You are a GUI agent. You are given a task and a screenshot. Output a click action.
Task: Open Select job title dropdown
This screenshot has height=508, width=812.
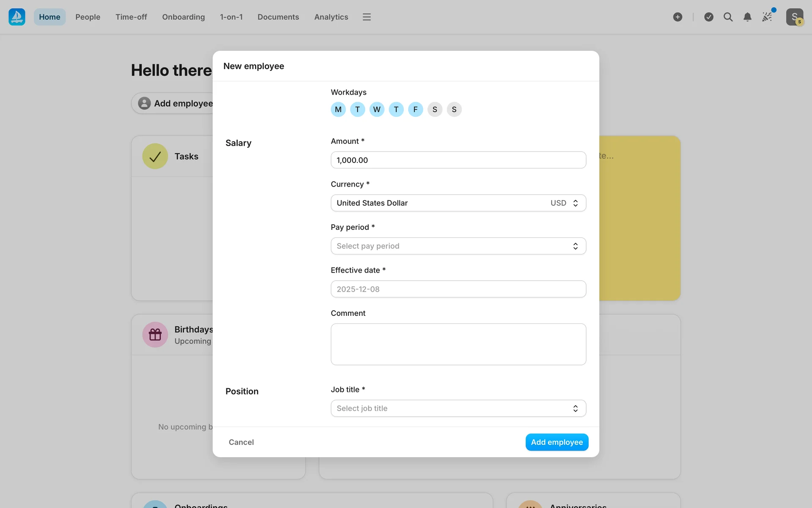pyautogui.click(x=458, y=409)
